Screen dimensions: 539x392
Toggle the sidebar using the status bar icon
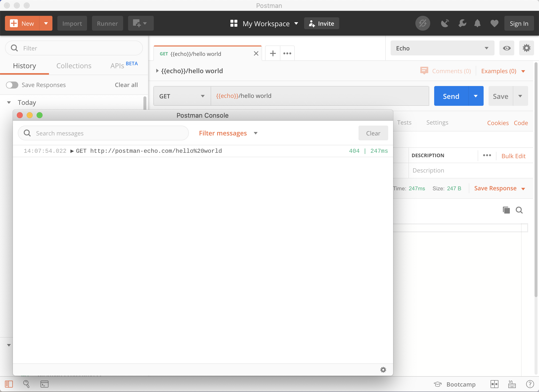tap(9, 384)
